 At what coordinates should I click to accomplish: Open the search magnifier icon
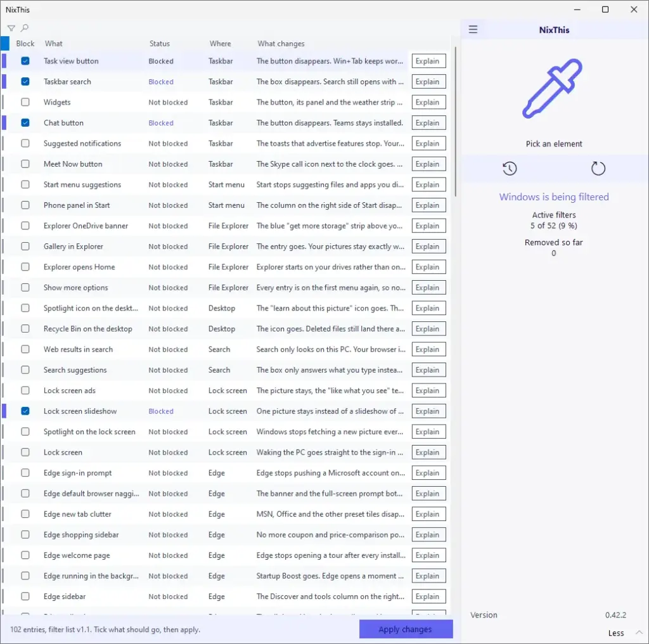coord(25,28)
